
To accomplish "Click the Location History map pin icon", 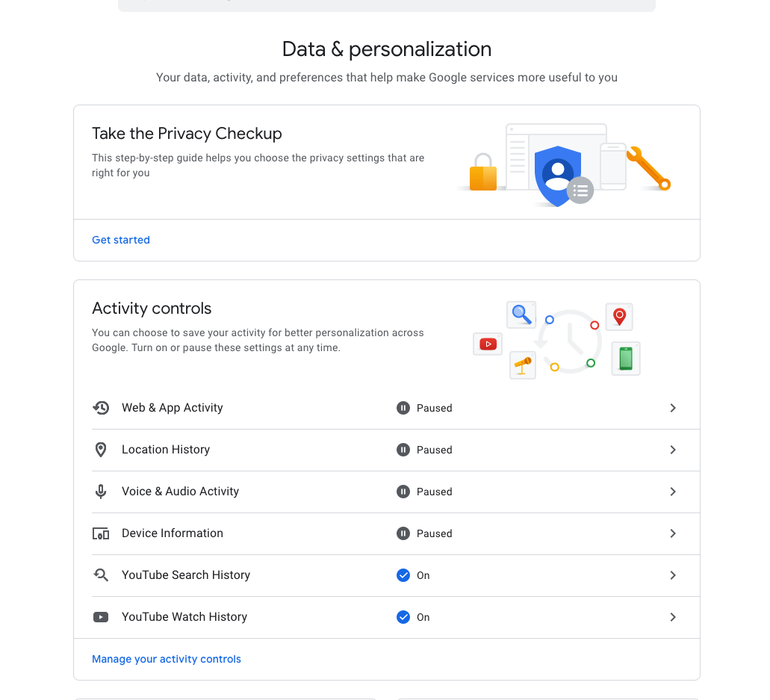I will [x=101, y=450].
